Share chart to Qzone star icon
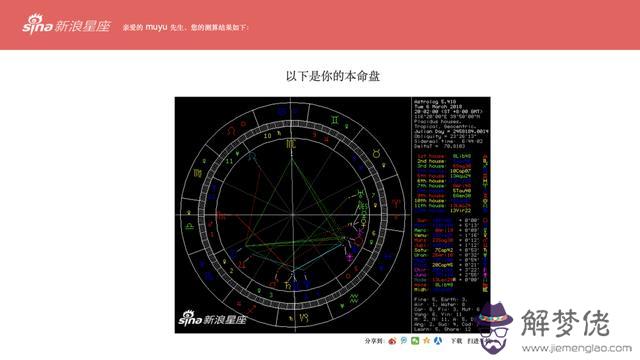 tap(427, 340)
